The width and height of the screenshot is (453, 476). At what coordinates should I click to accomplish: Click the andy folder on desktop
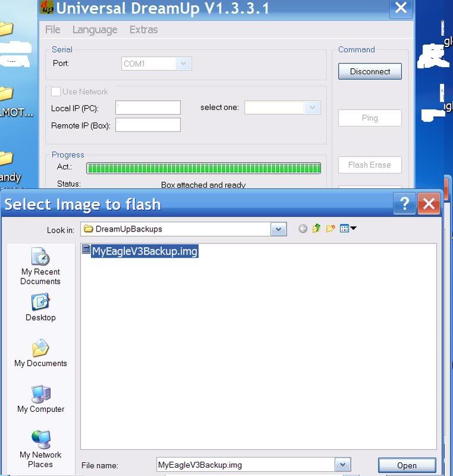click(10, 167)
